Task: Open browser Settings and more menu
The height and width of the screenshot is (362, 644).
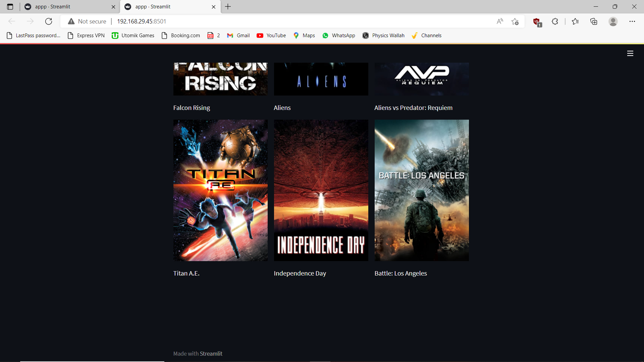Action: [632, 21]
